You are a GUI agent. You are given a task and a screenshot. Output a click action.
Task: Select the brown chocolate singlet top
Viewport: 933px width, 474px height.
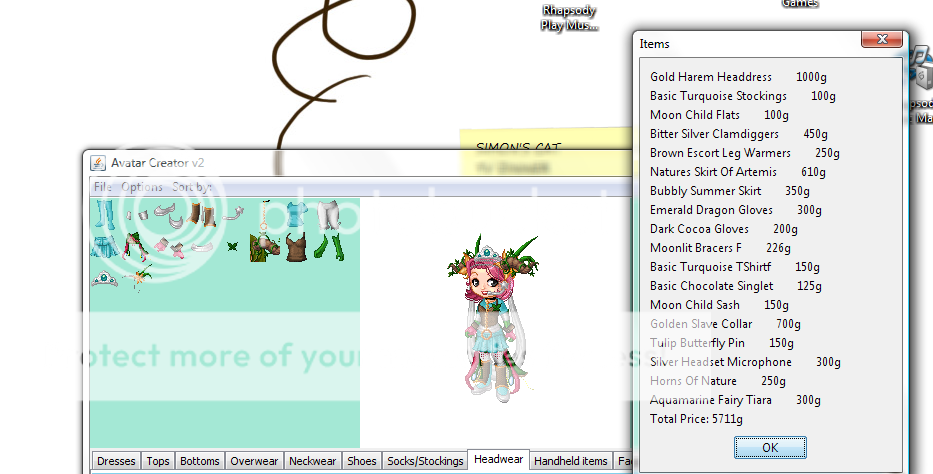coord(296,247)
